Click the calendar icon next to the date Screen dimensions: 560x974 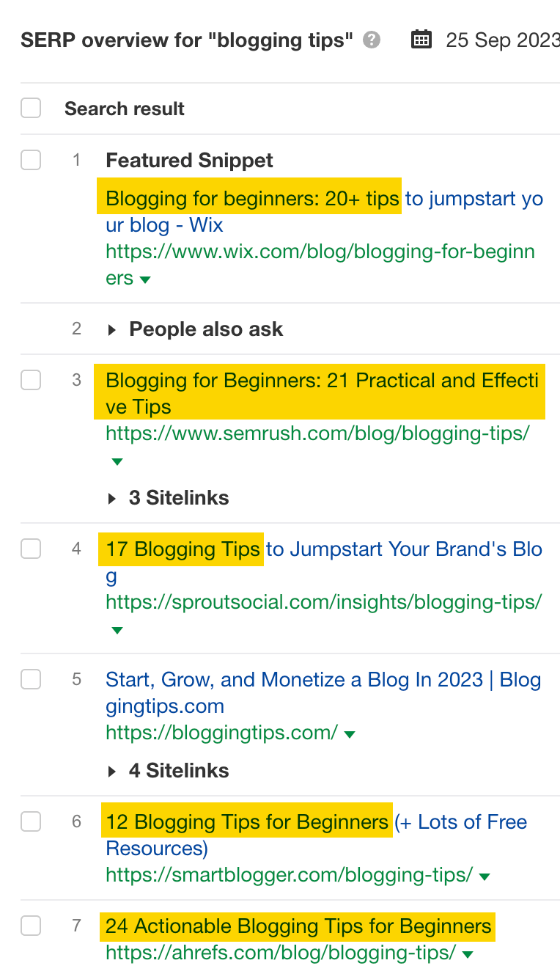click(x=421, y=40)
